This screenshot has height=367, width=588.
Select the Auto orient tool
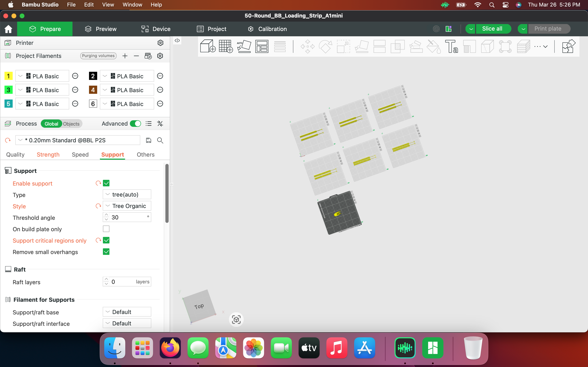pyautogui.click(x=244, y=46)
